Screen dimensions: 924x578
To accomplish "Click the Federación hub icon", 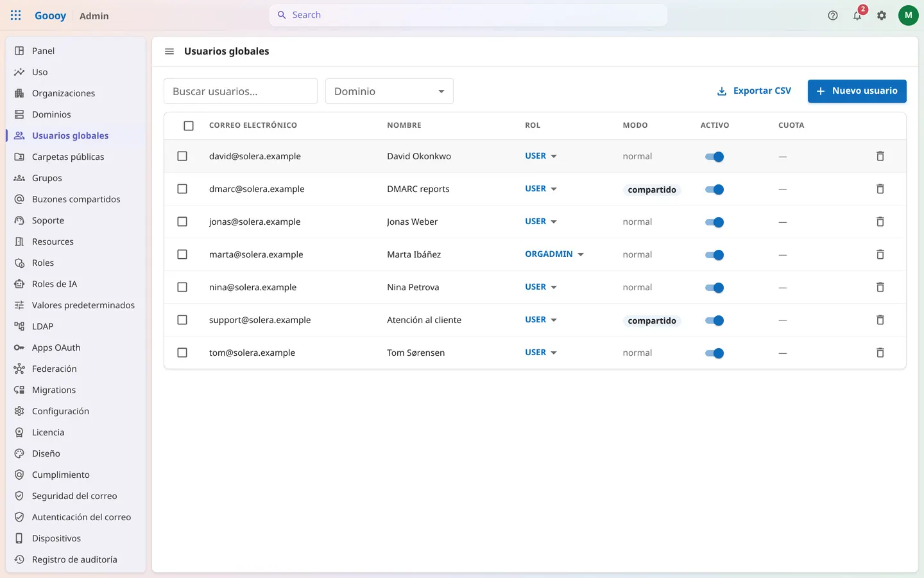I will click(x=19, y=369).
